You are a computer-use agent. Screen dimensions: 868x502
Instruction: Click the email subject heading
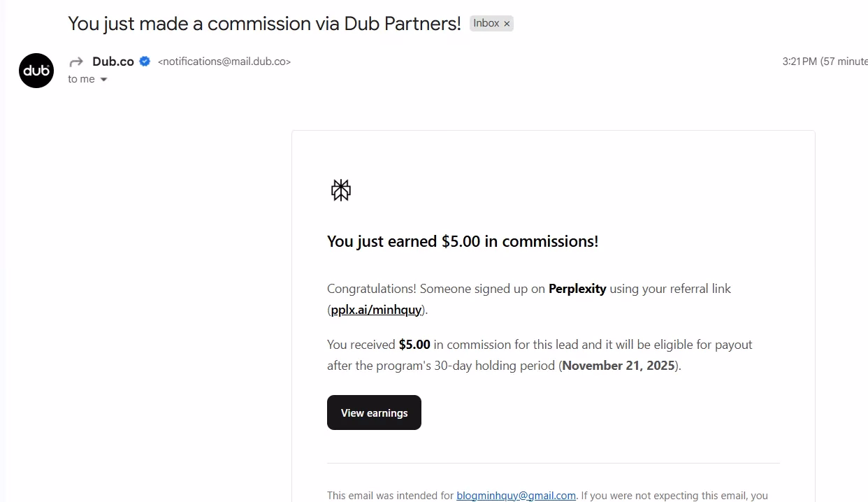pyautogui.click(x=264, y=23)
